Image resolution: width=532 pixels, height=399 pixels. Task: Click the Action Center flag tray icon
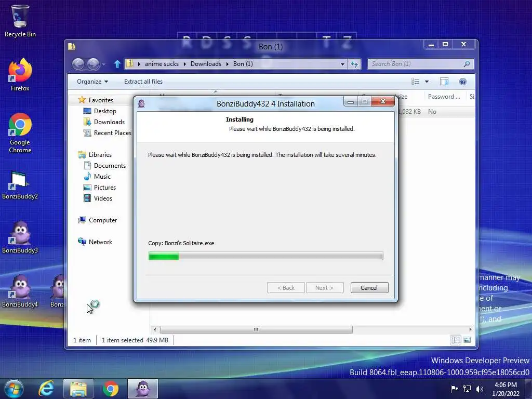coord(454,389)
